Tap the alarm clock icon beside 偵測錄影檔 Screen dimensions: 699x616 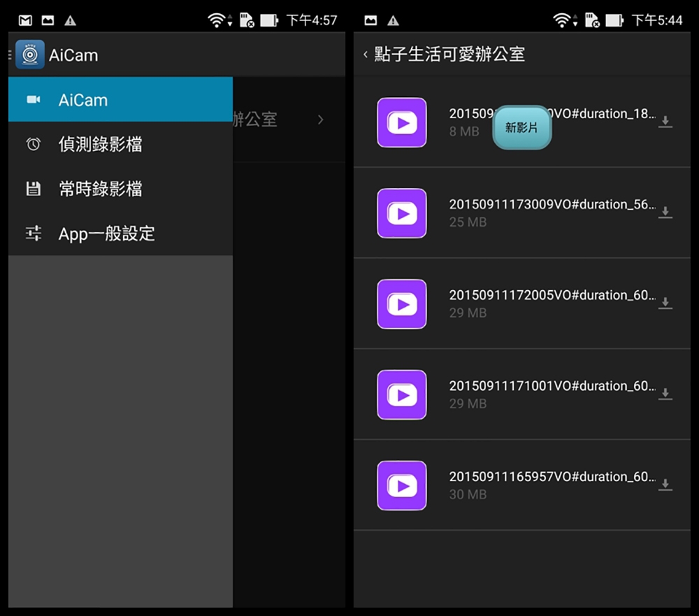[x=34, y=144]
